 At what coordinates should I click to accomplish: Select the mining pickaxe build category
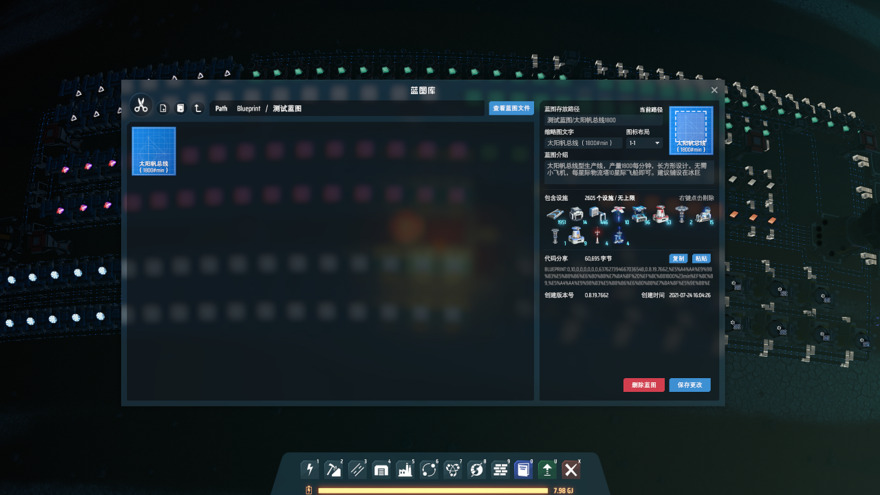[x=334, y=469]
